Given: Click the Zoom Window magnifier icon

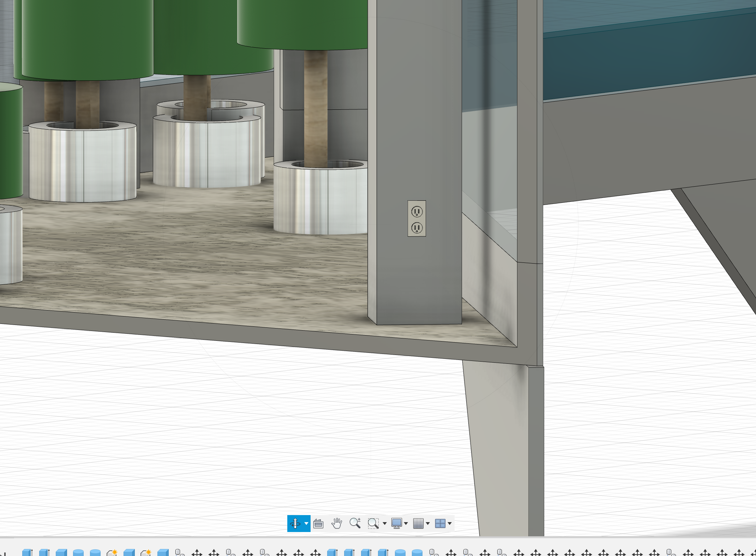Looking at the screenshot, I should [373, 524].
